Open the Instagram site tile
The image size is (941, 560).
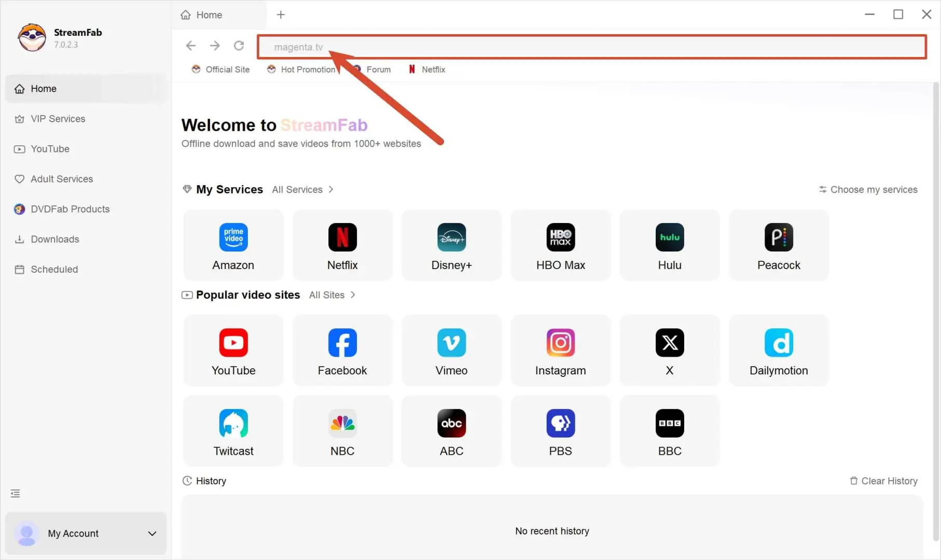click(x=561, y=351)
